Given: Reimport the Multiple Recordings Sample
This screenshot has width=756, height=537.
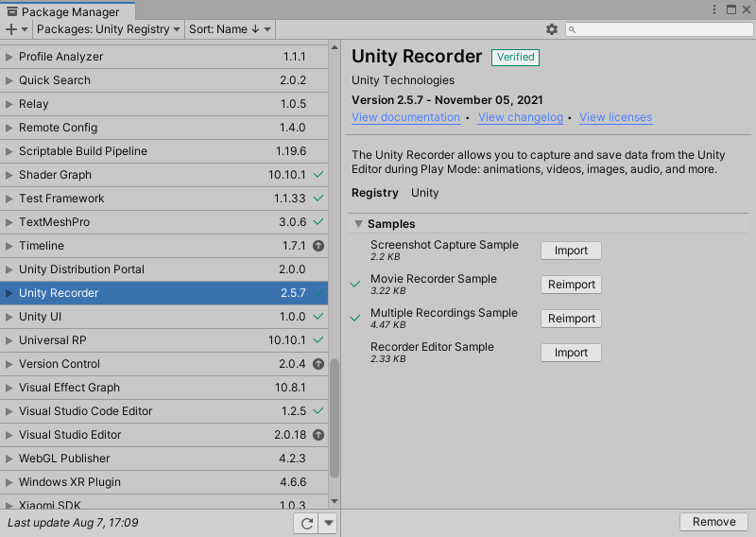Looking at the screenshot, I should coord(571,319).
